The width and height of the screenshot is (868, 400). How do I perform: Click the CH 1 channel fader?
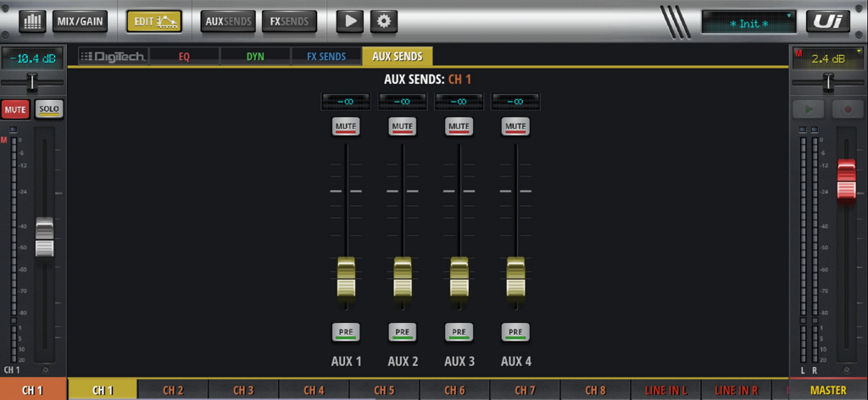coord(45,236)
